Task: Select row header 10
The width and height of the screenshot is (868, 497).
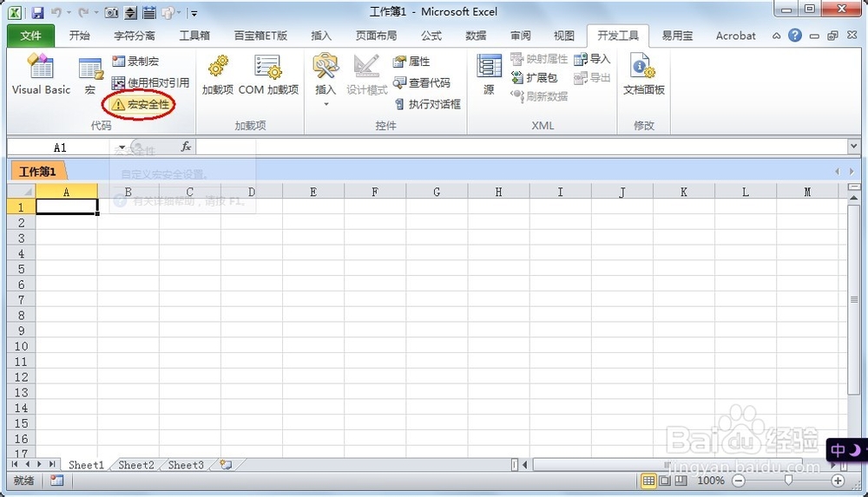Action: (x=21, y=346)
